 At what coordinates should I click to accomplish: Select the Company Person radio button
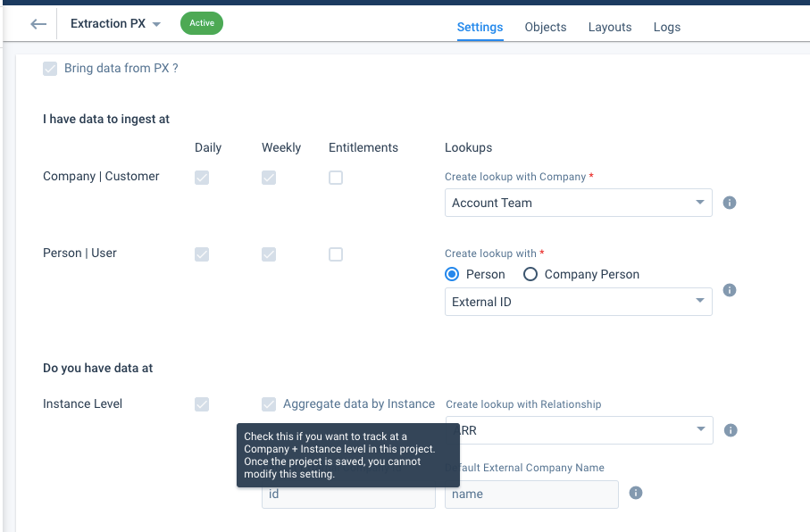point(530,274)
